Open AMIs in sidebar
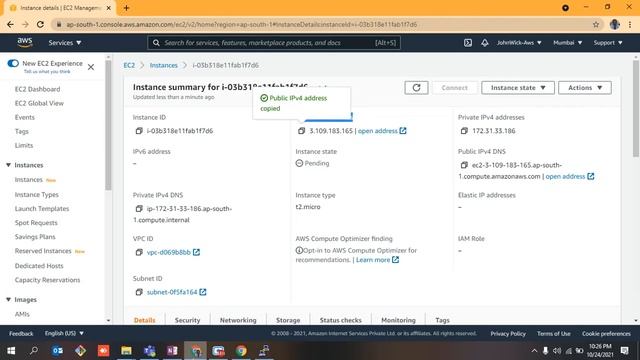Image resolution: width=640 pixels, height=360 pixels. click(x=22, y=314)
